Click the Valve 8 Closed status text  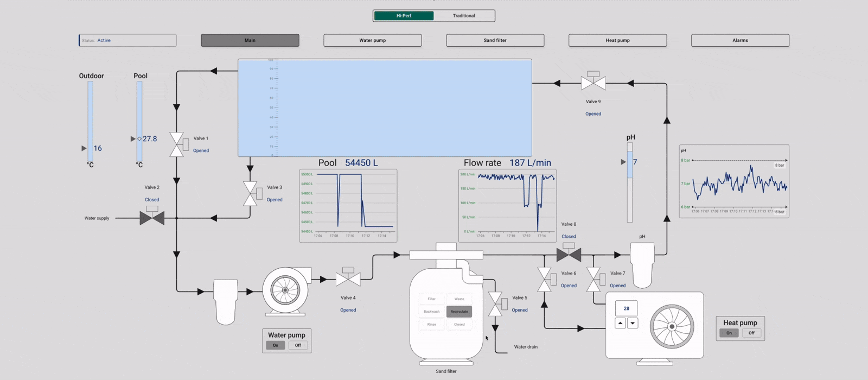point(569,237)
